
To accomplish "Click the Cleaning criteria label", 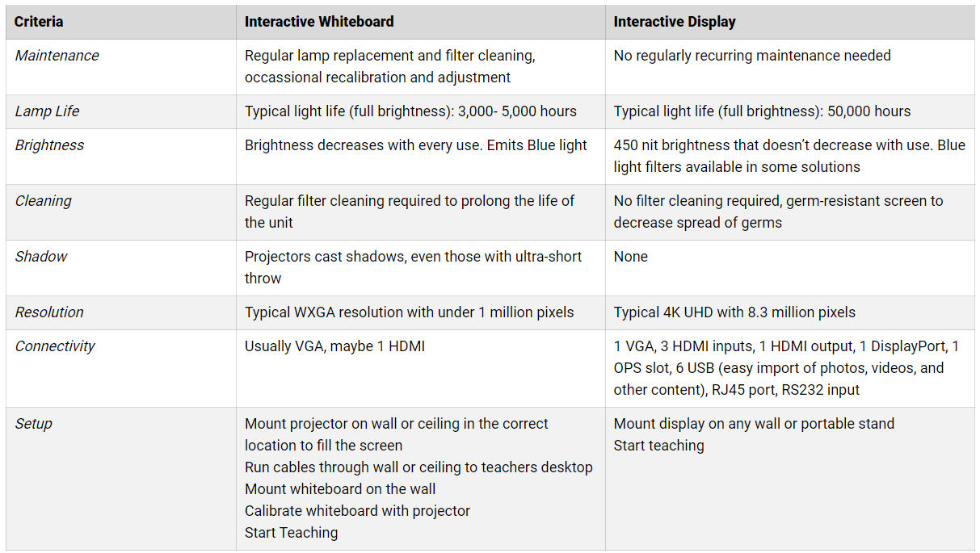I will pos(43,201).
